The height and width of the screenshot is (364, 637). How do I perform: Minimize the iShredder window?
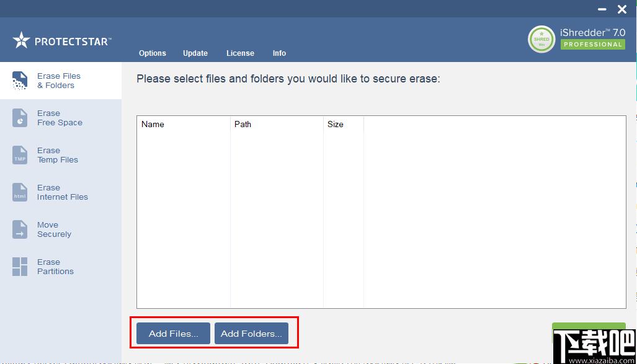pyautogui.click(x=602, y=9)
